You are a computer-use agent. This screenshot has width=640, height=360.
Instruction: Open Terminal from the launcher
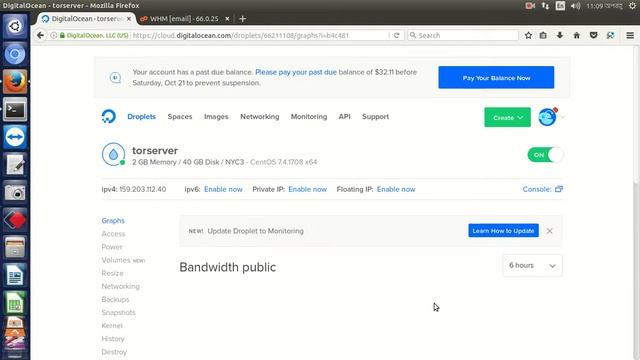[x=15, y=109]
